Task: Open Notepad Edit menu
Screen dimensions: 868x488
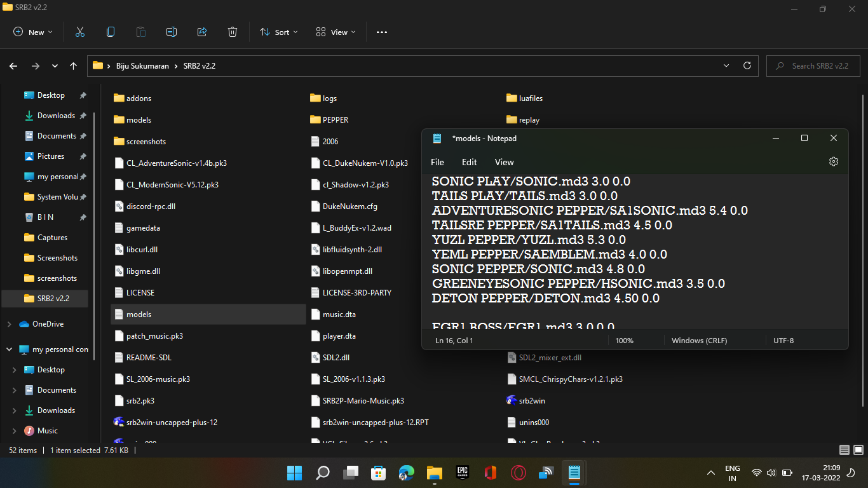Action: [x=469, y=162]
